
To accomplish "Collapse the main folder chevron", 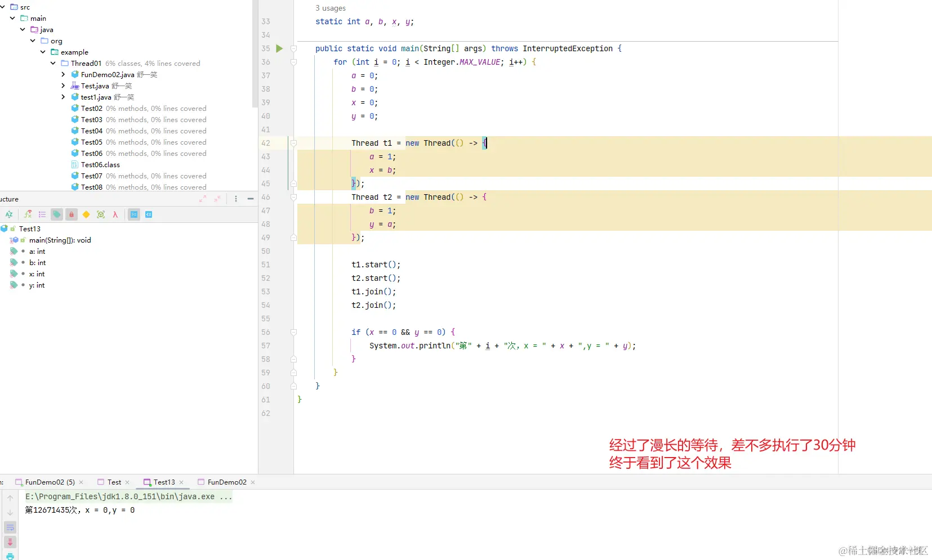I will click(12, 18).
